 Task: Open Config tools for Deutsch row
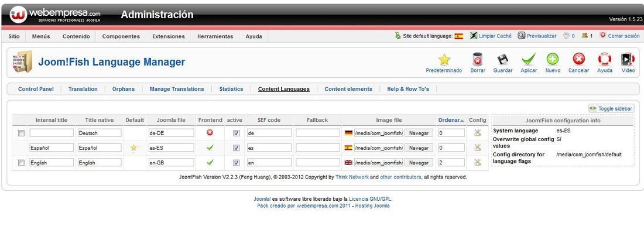477,133
